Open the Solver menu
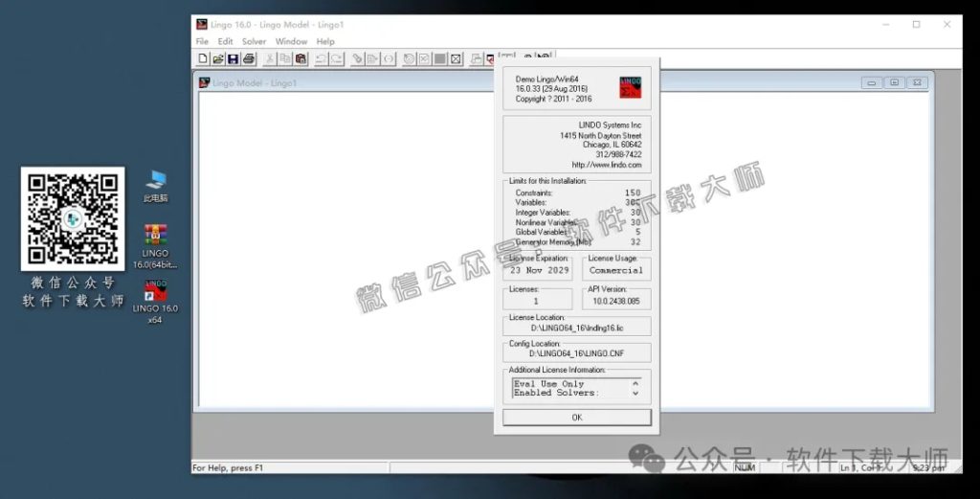 [254, 41]
